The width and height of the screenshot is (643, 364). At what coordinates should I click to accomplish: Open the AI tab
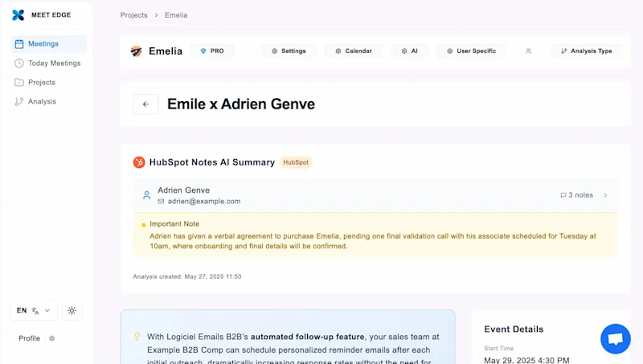[x=409, y=51]
